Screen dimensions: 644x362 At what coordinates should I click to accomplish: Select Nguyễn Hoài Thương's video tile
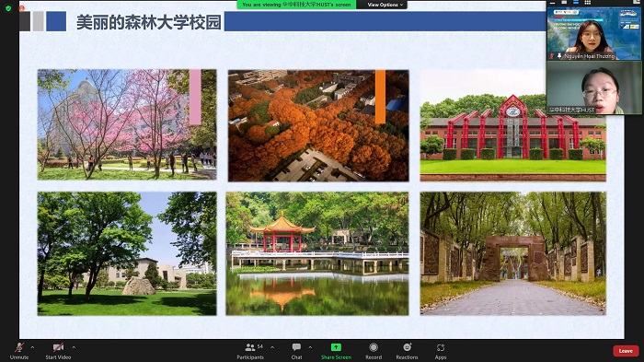pos(594,34)
